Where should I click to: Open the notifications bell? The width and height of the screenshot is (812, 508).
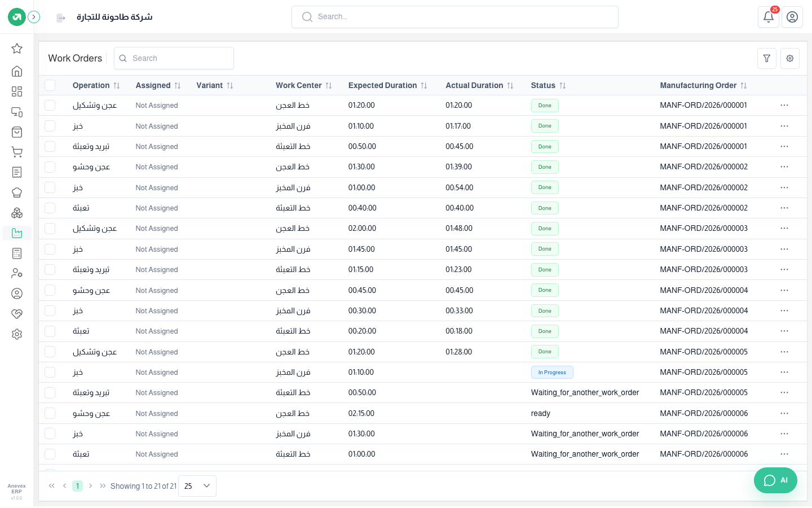click(x=769, y=17)
